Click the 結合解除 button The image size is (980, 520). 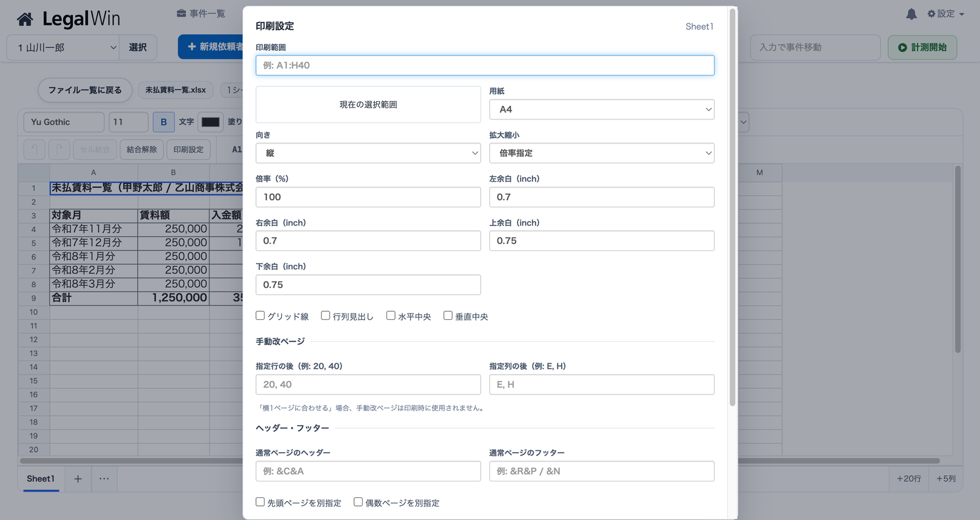pyautogui.click(x=141, y=149)
